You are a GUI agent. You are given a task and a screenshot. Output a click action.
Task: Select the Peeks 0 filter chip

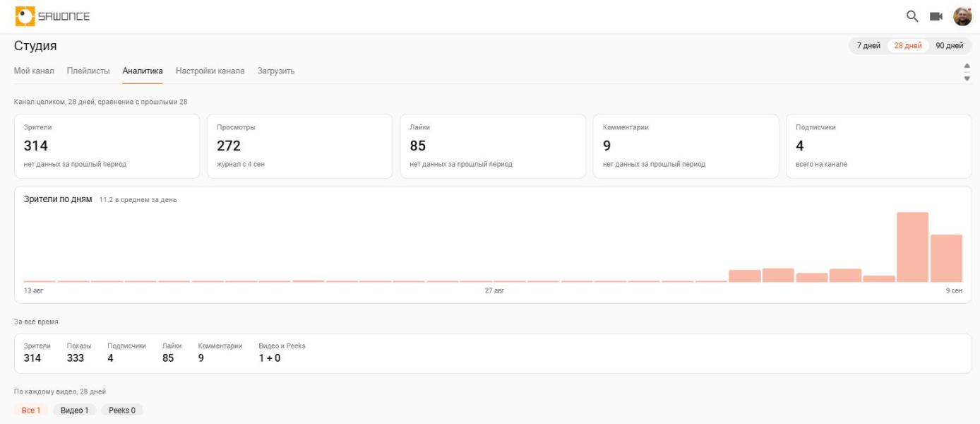click(x=122, y=411)
